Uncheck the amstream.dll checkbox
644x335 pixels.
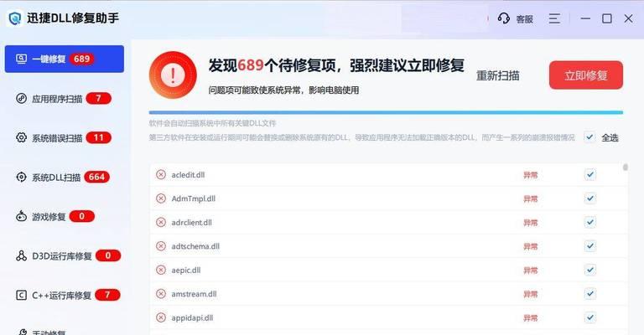click(x=590, y=294)
